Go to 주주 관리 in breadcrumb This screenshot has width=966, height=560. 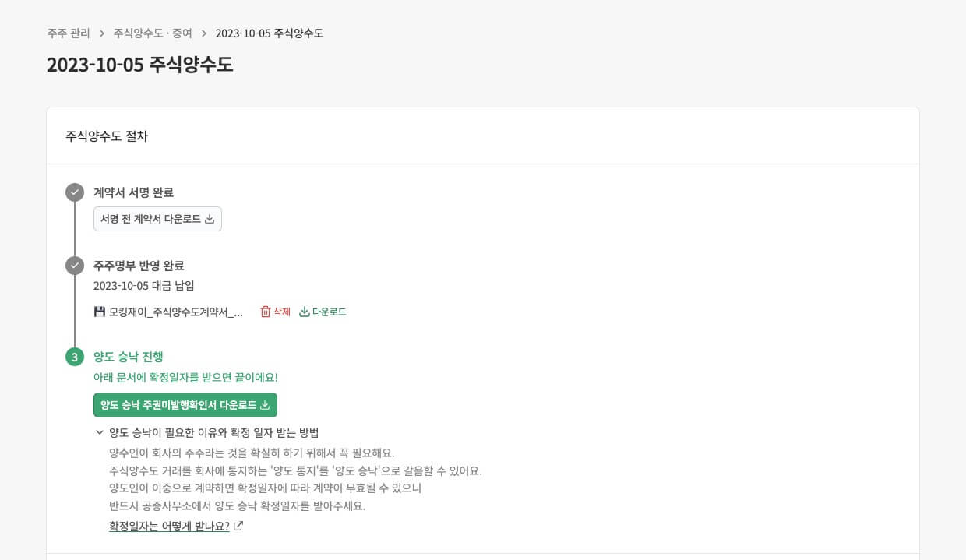coord(69,33)
